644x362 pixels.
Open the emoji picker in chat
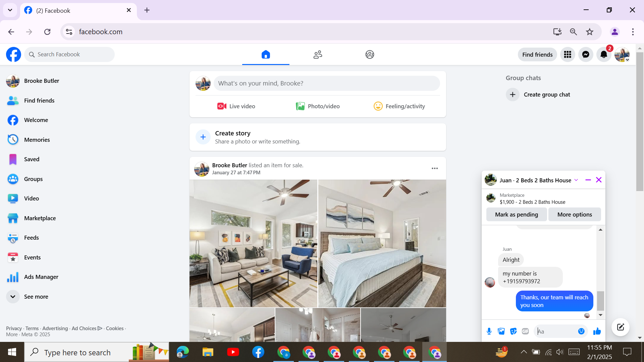(x=581, y=331)
